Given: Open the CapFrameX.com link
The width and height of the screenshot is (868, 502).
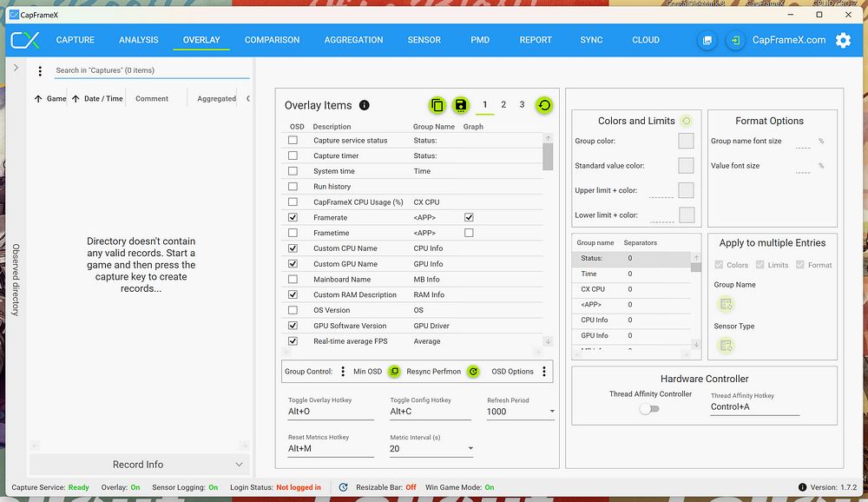Looking at the screenshot, I should coord(788,40).
